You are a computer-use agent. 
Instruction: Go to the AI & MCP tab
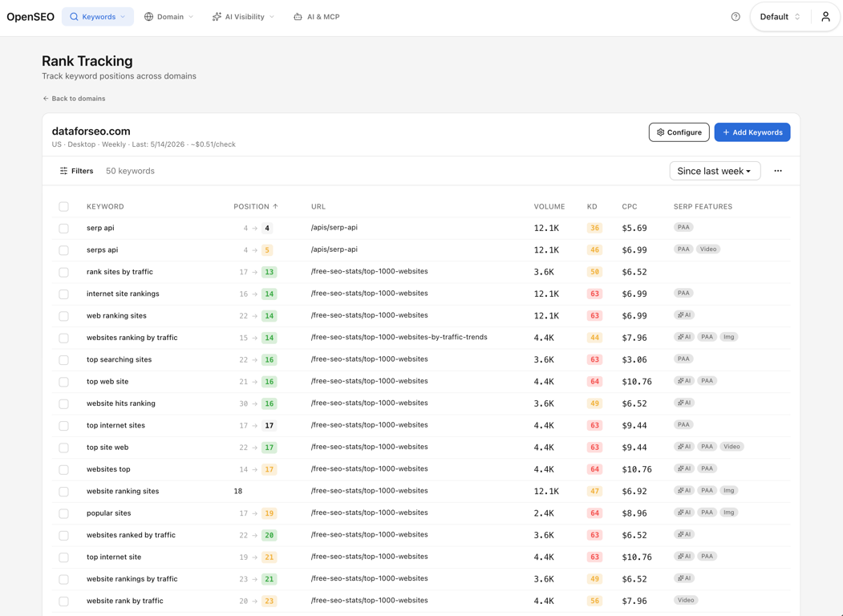[317, 17]
